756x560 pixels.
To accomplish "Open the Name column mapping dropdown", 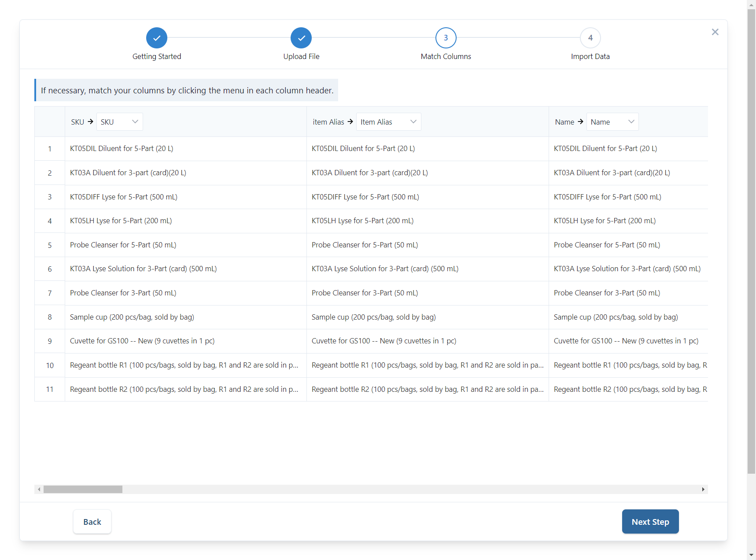I will [x=612, y=122].
